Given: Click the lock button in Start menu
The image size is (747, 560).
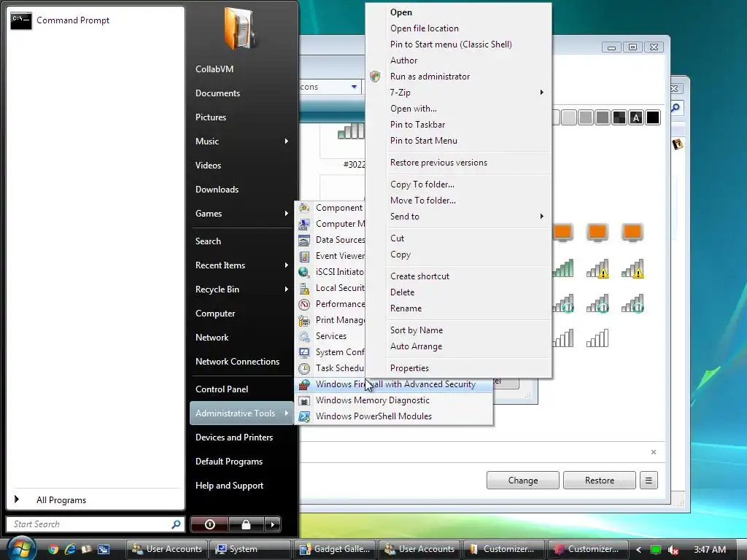Looking at the screenshot, I should click(246, 524).
